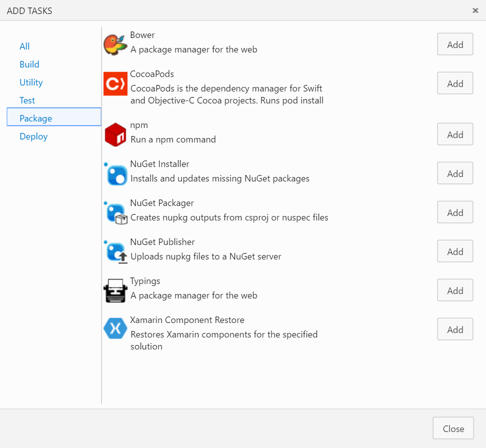Click the 'Run a npm command' description
Screen dimensions: 486x448
[173, 139]
